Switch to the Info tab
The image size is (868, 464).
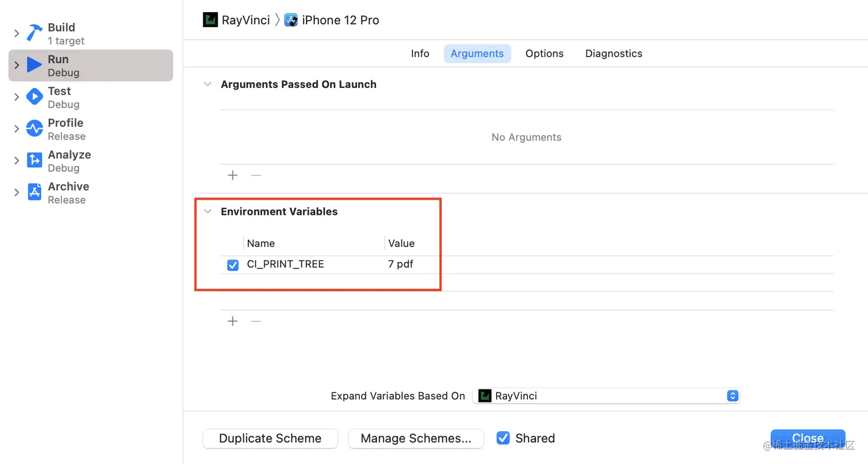pyautogui.click(x=420, y=53)
